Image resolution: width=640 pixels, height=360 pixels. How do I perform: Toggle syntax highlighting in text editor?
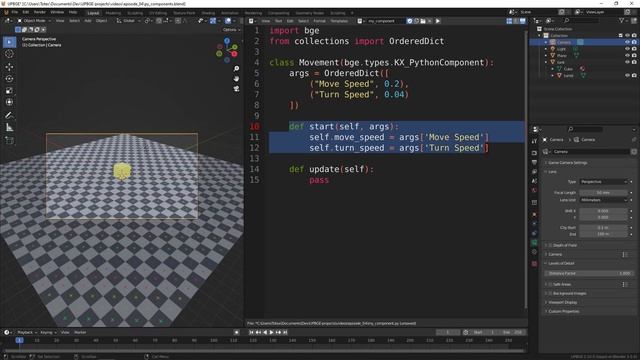tap(522, 21)
